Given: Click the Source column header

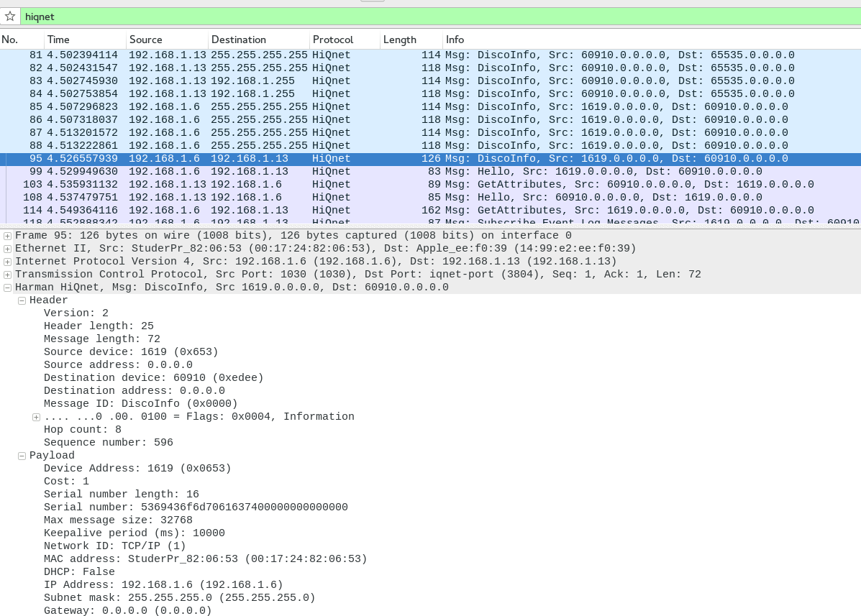Looking at the screenshot, I should [168, 40].
